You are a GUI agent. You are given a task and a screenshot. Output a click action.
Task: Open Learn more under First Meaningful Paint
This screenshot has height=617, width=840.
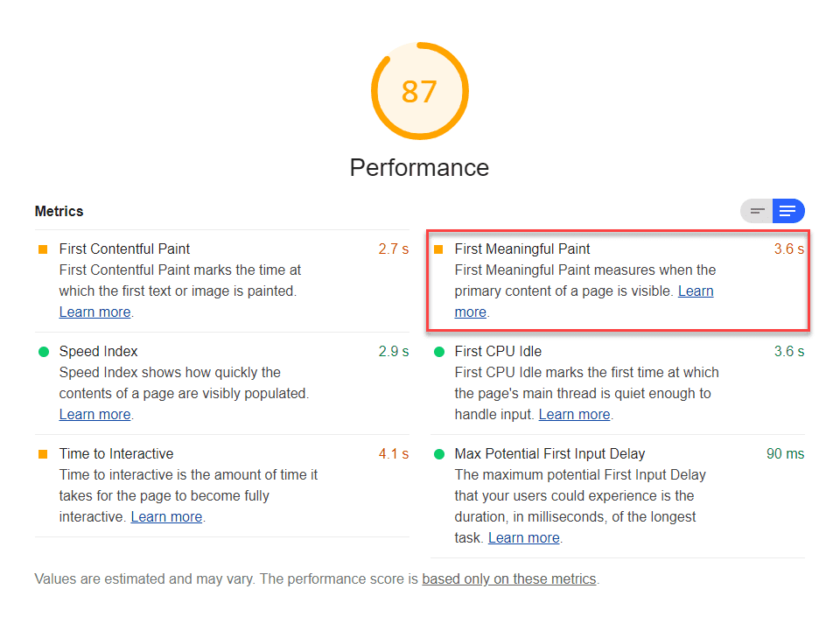pos(696,291)
